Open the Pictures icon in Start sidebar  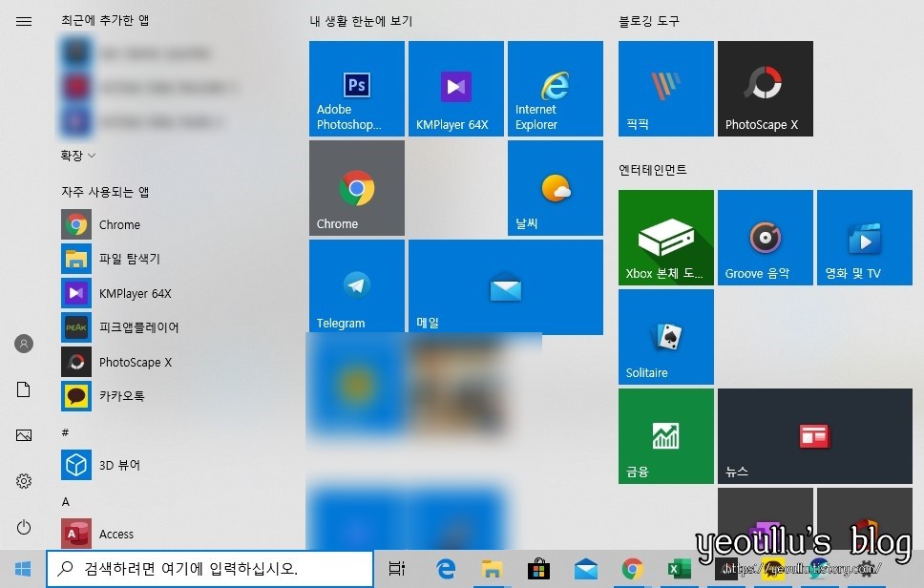[24, 435]
